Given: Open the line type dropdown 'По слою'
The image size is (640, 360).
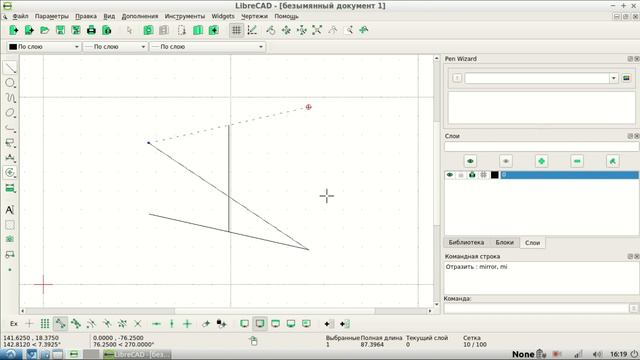Looking at the screenshot, I should (x=208, y=47).
